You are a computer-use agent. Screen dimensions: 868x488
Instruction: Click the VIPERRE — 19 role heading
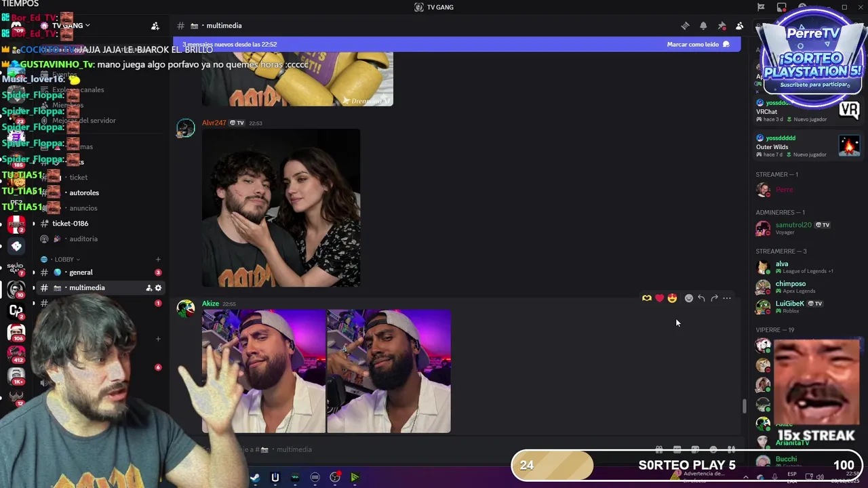click(775, 330)
